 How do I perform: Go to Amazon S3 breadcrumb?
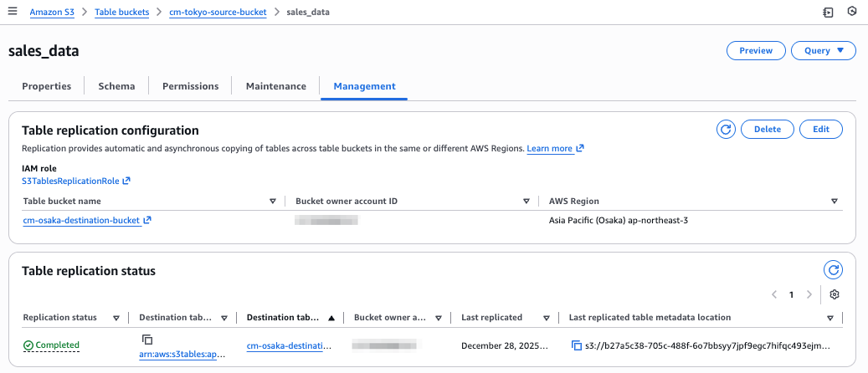tap(52, 12)
